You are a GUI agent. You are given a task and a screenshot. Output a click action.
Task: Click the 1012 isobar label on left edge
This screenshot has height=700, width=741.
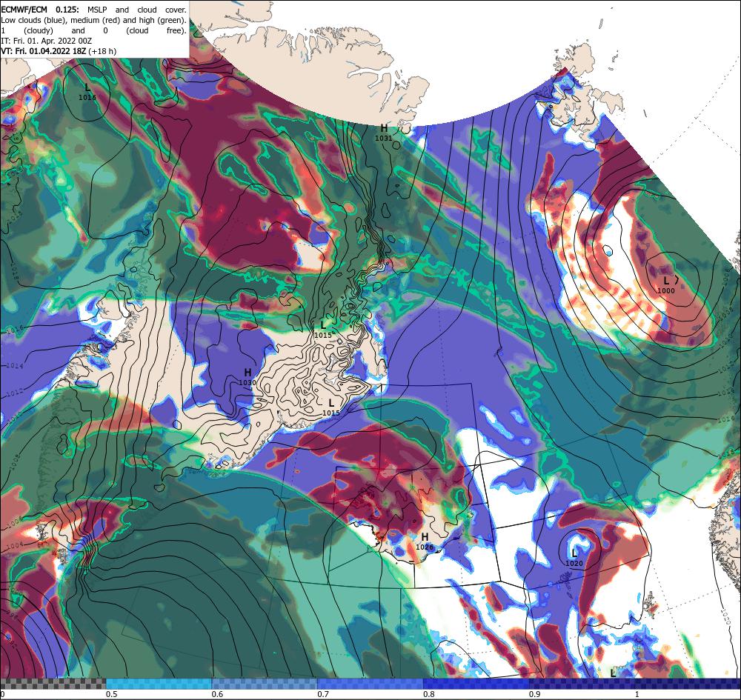click(x=14, y=392)
